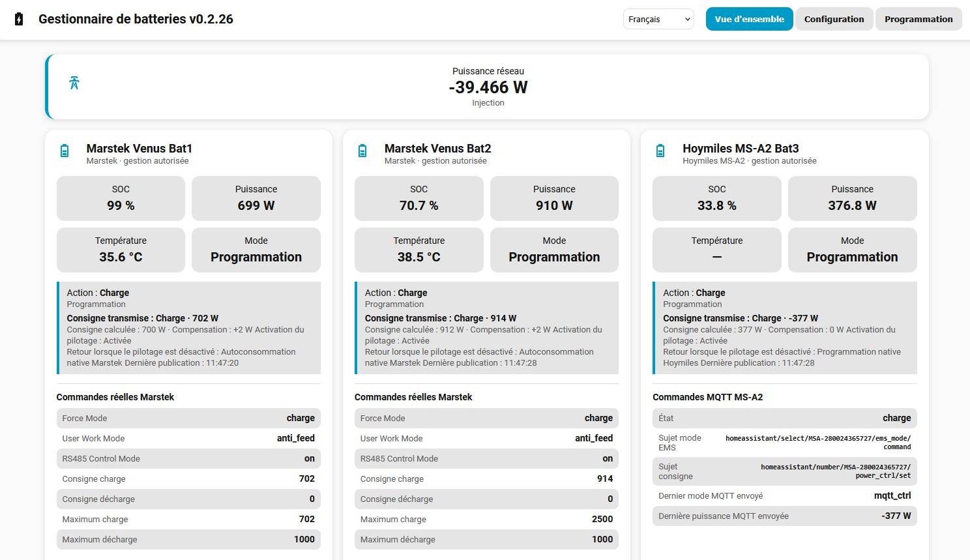
Task: Open the Français language dropdown
Action: pos(658,19)
